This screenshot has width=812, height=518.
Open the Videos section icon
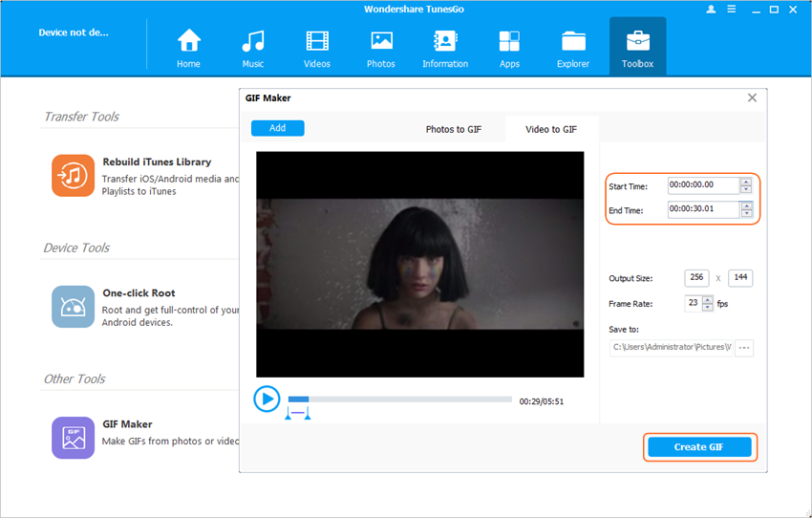pyautogui.click(x=317, y=42)
